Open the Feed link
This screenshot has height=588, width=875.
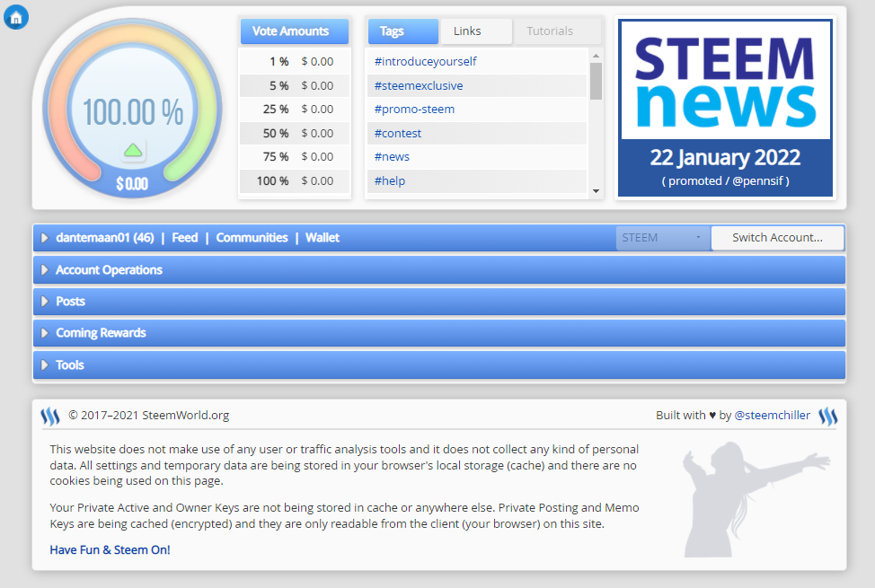185,238
